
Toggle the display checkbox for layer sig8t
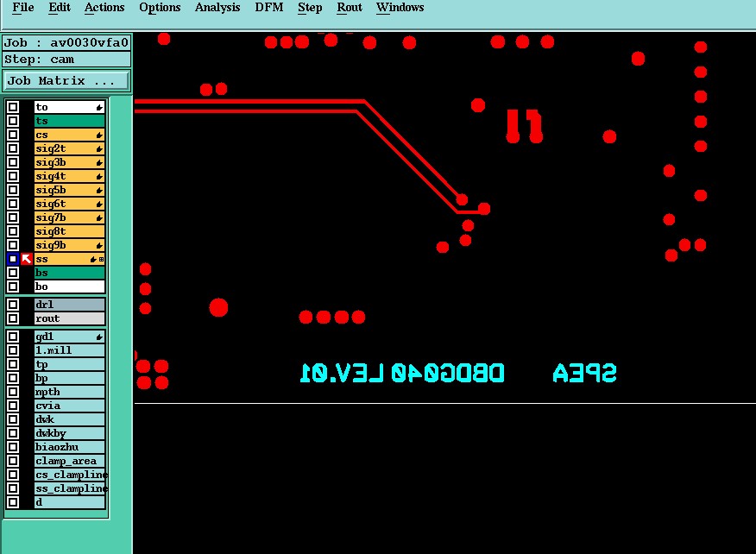[13, 231]
